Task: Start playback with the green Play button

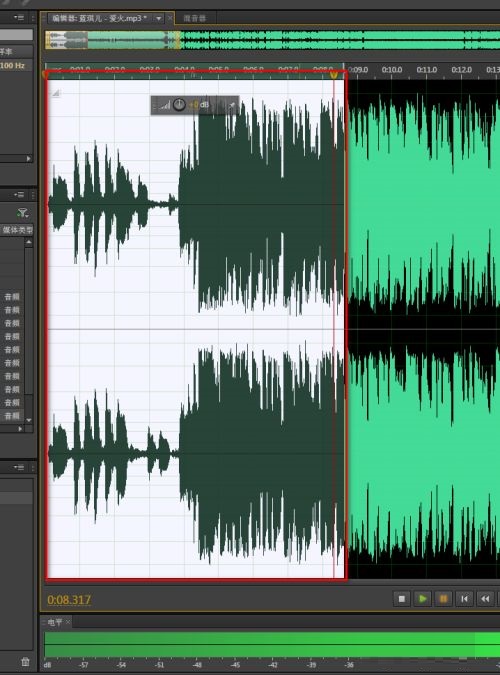Action: (x=422, y=599)
